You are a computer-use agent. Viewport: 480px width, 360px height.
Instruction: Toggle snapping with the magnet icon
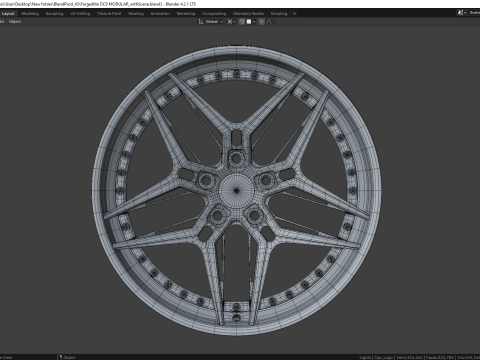242,22
